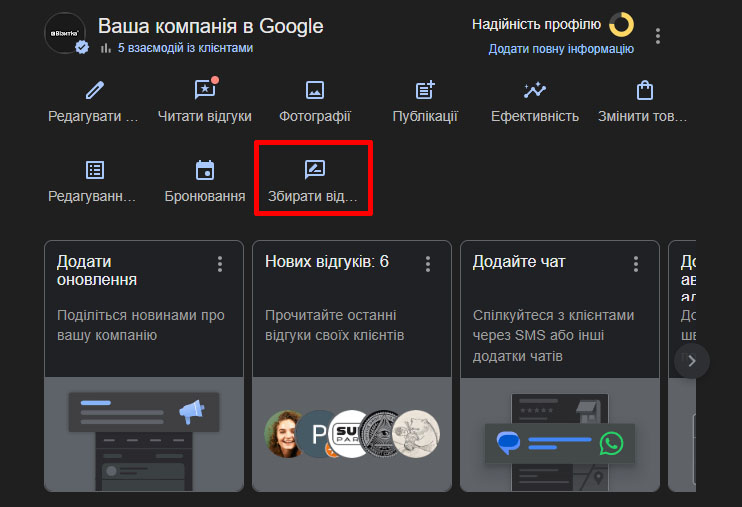
Task: Click the Публікації label
Action: click(425, 116)
